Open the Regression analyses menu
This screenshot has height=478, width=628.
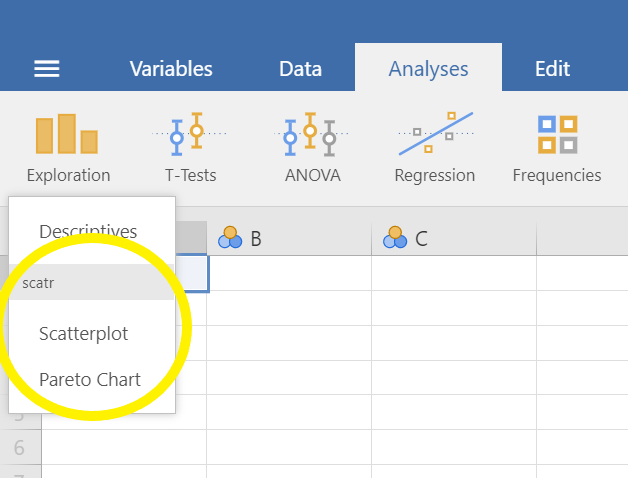(435, 148)
